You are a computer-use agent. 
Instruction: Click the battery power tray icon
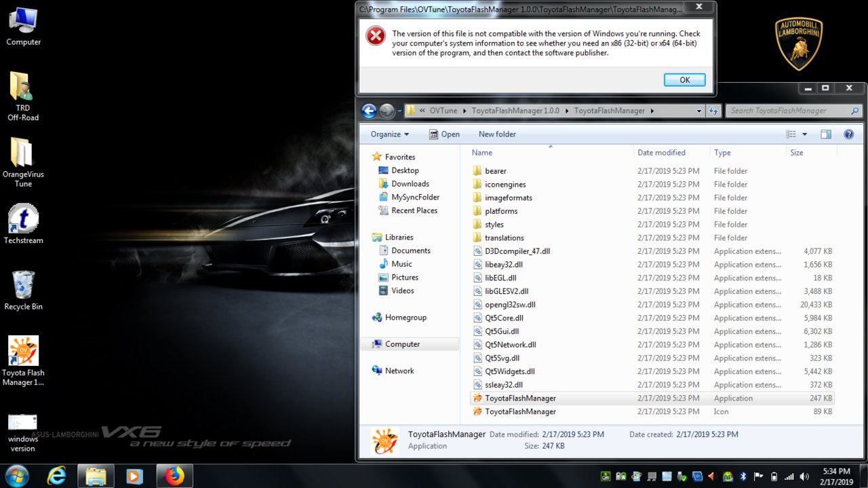click(x=774, y=476)
